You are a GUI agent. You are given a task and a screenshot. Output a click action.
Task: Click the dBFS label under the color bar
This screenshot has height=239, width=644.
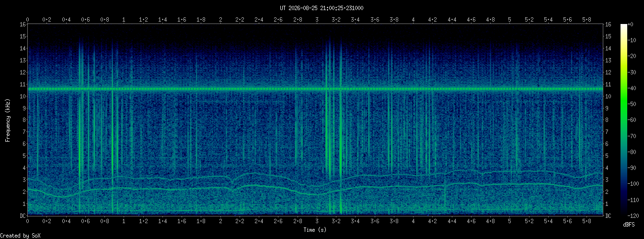tap(630, 225)
